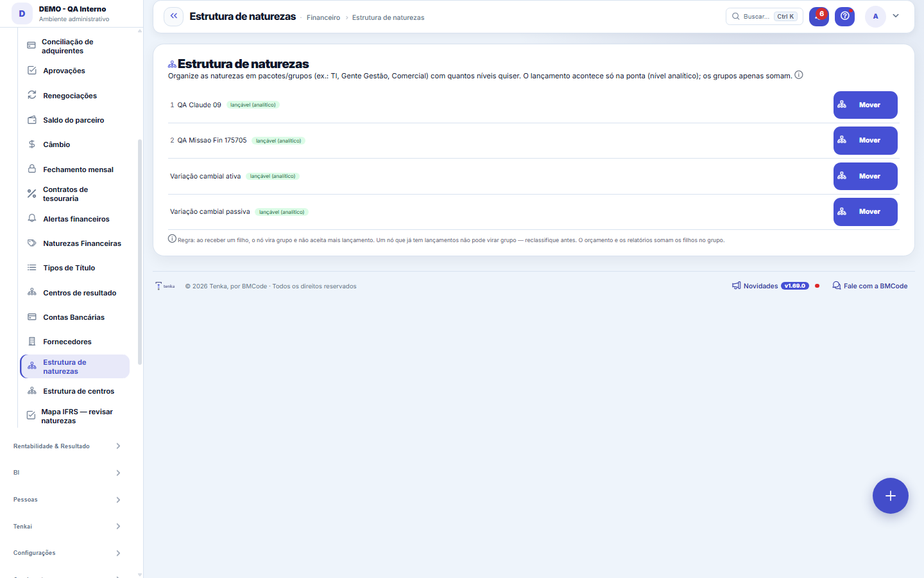The image size is (924, 578).
Task: Go to Contas Bancárias in sidebar
Action: pyautogui.click(x=74, y=317)
